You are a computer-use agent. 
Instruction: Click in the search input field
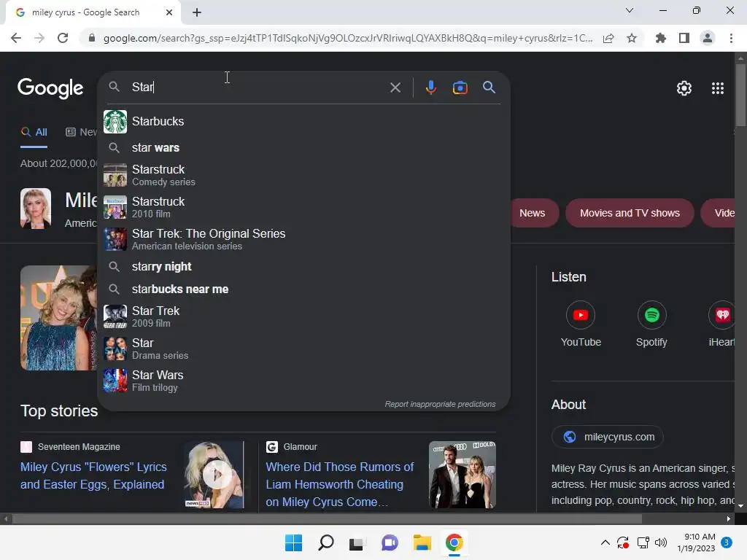(258, 87)
